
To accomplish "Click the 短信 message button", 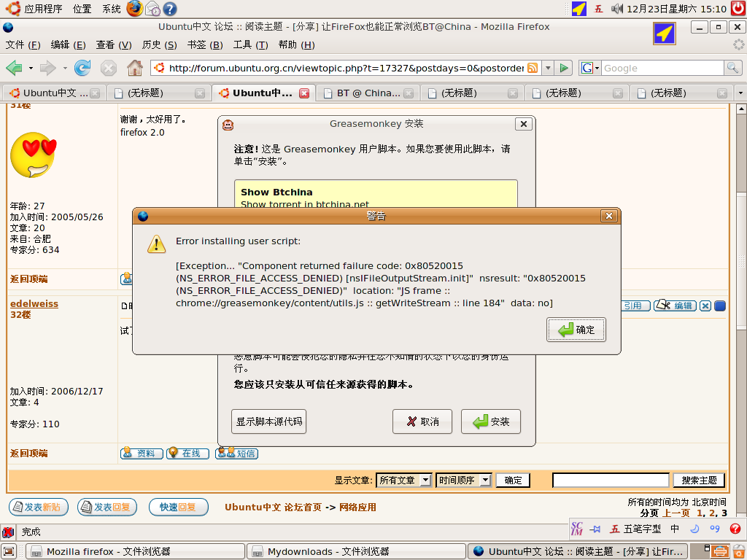I will pos(237,454).
